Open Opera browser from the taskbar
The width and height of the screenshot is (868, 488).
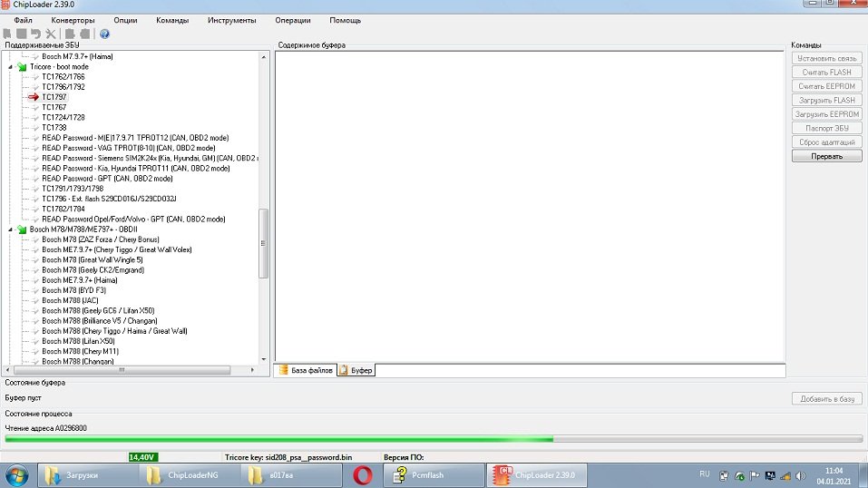pos(363,474)
